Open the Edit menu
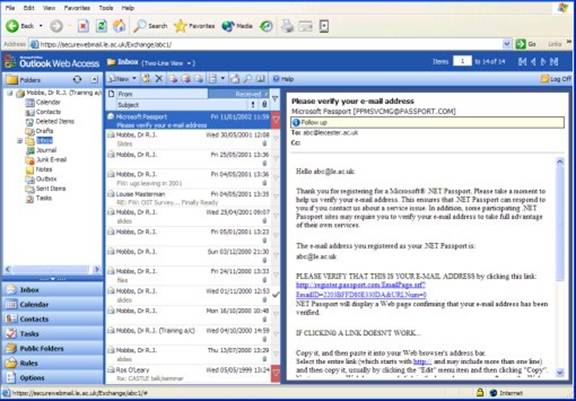The image size is (576, 401). click(x=29, y=8)
